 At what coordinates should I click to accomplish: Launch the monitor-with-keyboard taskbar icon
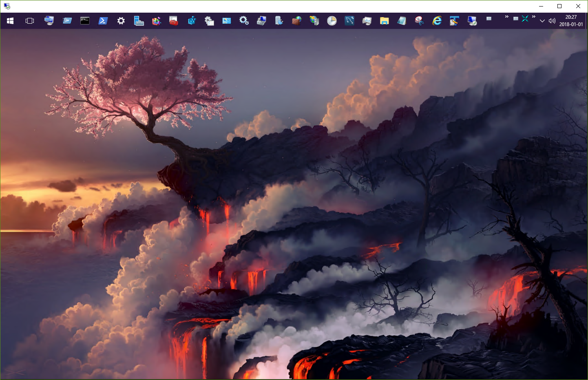(x=49, y=21)
